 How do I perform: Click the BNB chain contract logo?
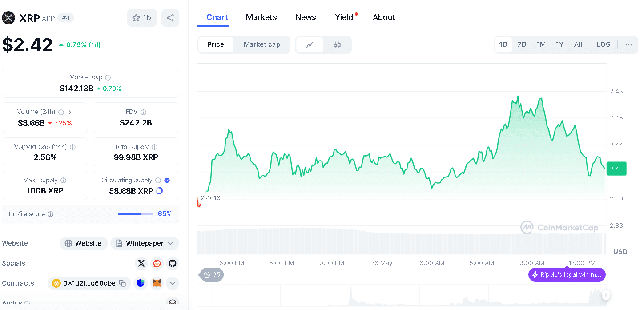[56, 283]
